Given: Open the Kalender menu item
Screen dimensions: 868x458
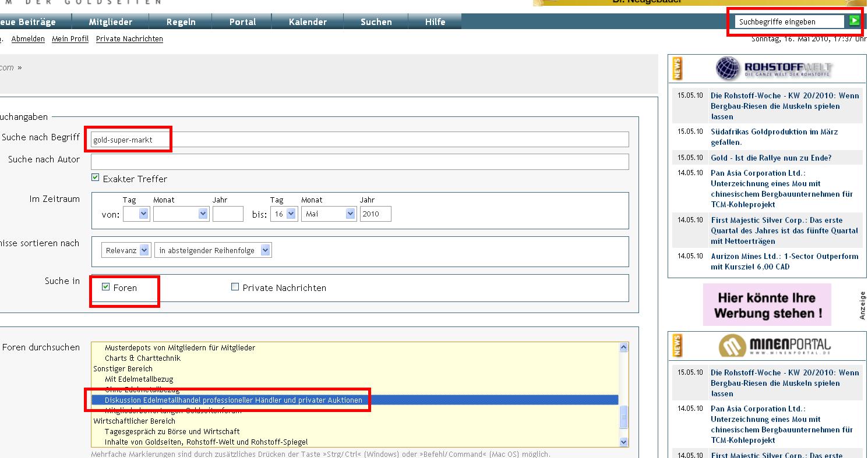Looking at the screenshot, I should (x=308, y=22).
